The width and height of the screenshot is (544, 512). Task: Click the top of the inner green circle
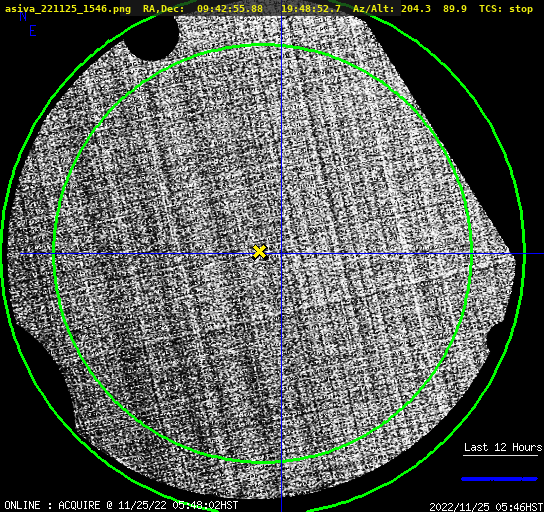tap(263, 45)
